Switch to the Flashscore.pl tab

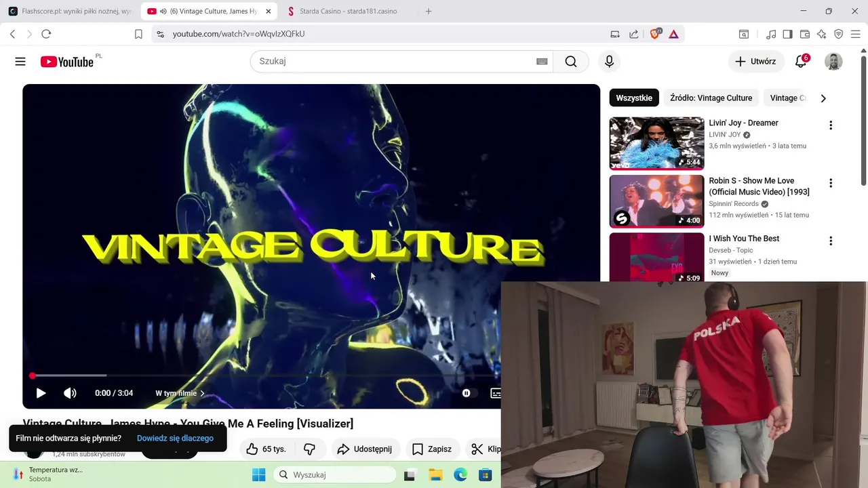[x=70, y=12]
